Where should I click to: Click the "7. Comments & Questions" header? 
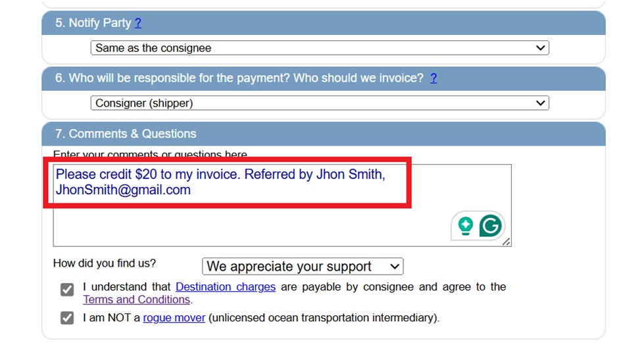[126, 134]
